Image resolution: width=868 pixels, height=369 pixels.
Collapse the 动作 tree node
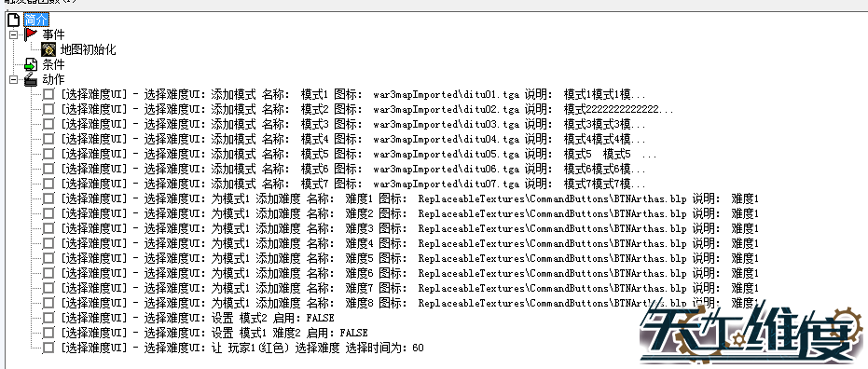[x=13, y=79]
